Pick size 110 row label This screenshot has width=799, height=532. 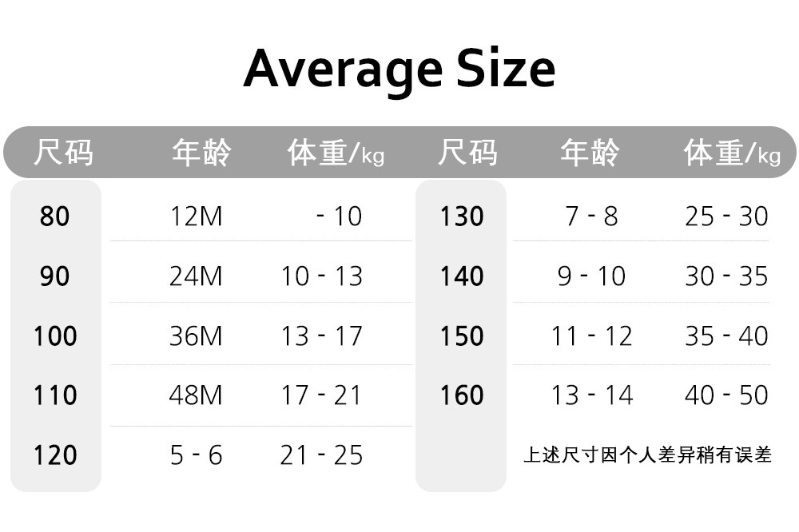[56, 395]
